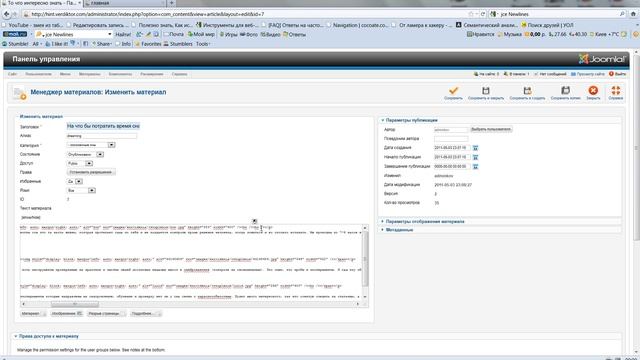Click the Favorites button in StumbleUpon toolbar
This screenshot has height=360, width=640.
tap(148, 44)
